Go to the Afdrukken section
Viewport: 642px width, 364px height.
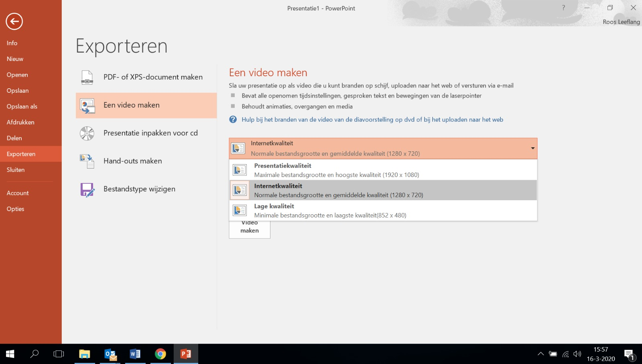pyautogui.click(x=20, y=122)
